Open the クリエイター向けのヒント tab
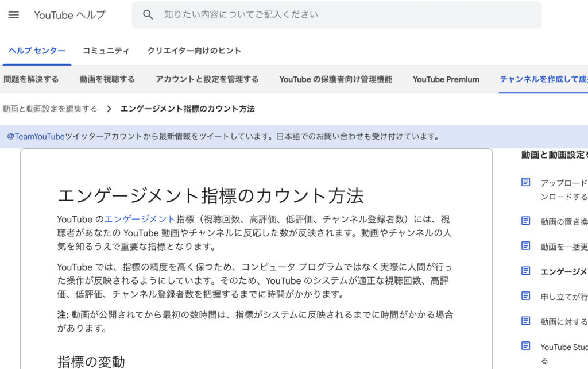The height and width of the screenshot is (369, 588). tap(194, 51)
